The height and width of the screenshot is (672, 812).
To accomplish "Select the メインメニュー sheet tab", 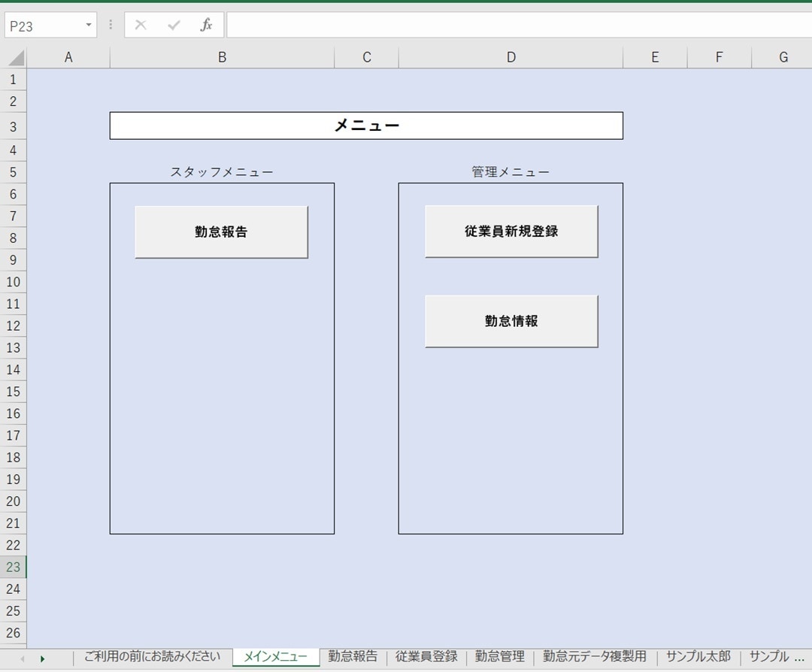I will (x=275, y=657).
